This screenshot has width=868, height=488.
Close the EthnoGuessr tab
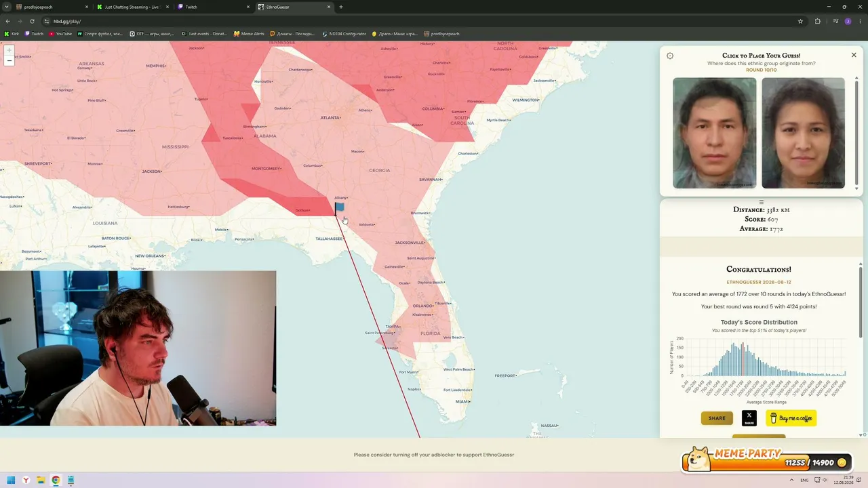tap(329, 7)
